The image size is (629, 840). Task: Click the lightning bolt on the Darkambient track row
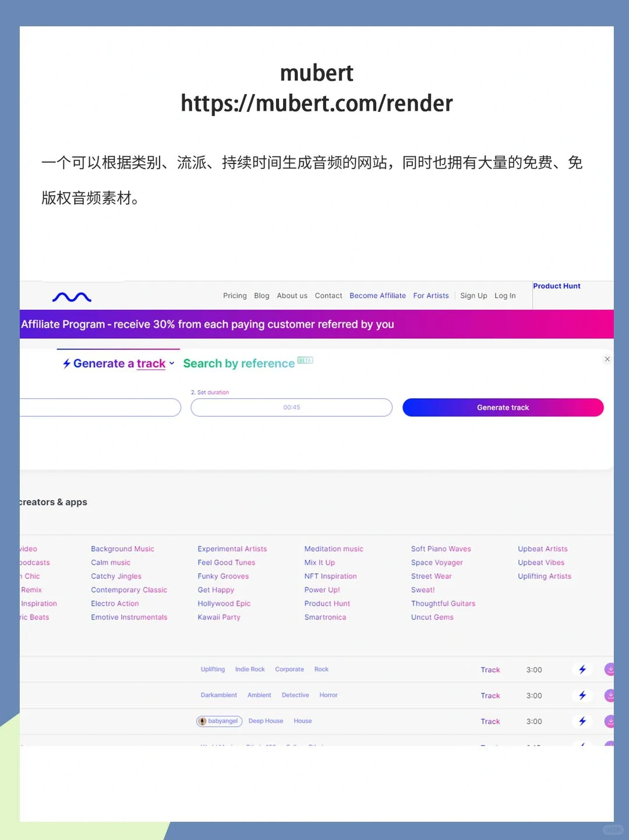[582, 695]
